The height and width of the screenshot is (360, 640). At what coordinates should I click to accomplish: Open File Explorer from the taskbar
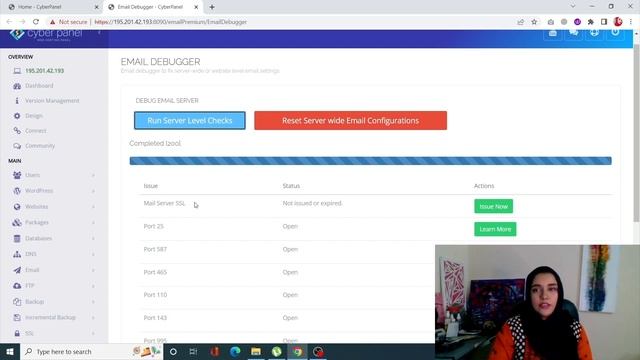[x=256, y=351]
